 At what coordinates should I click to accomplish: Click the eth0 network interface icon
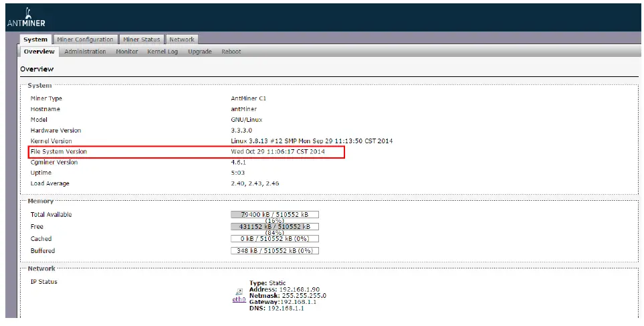pos(239,292)
